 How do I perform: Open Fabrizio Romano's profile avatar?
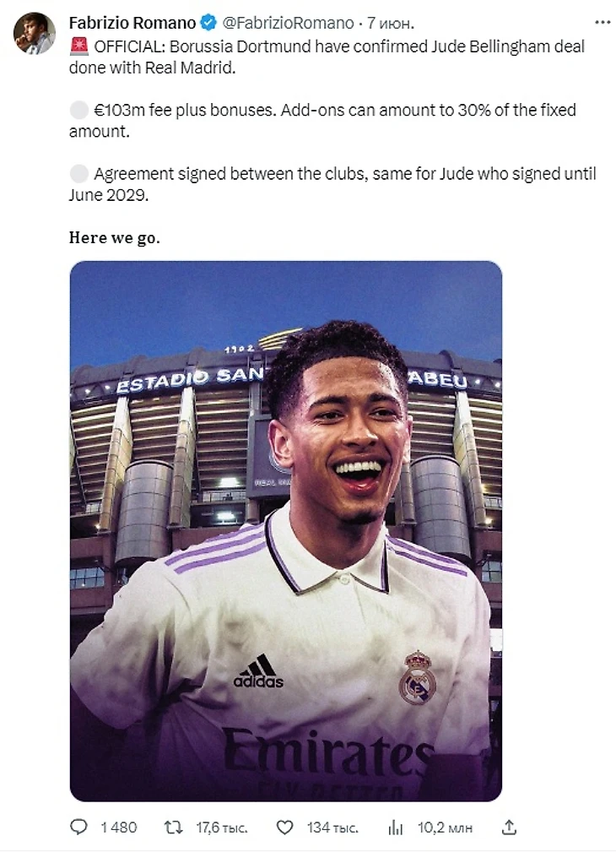(34, 33)
